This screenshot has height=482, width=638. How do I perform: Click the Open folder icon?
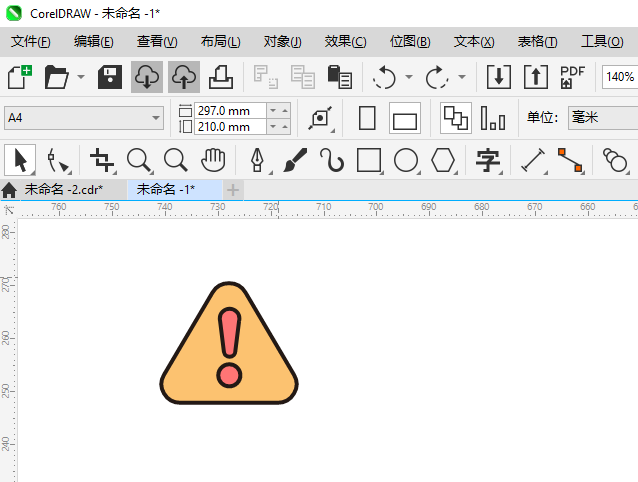coord(57,77)
